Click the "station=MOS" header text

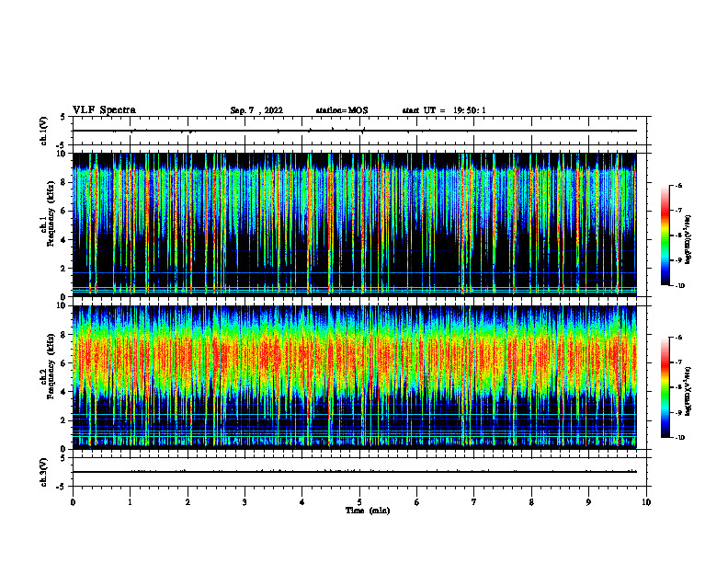342,110
